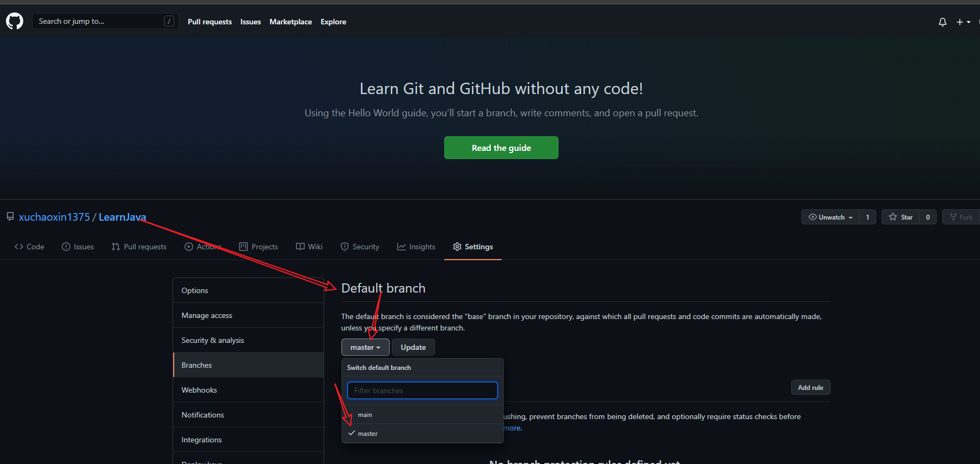Click the star icon in Star button

pyautogui.click(x=893, y=217)
